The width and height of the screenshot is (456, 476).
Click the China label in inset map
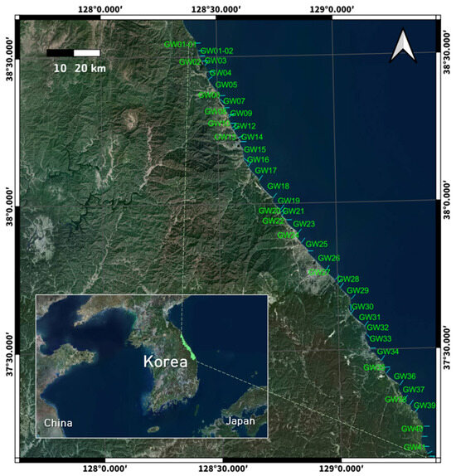click(58, 423)
